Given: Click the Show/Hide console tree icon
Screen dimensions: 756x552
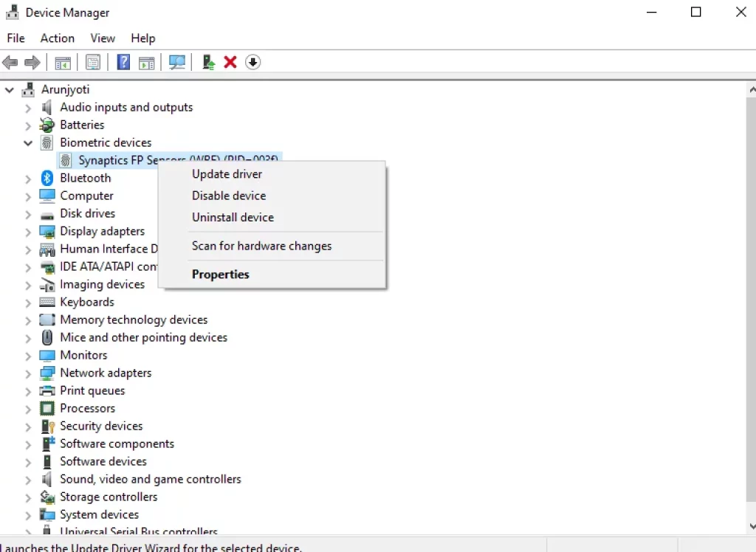Looking at the screenshot, I should (63, 63).
